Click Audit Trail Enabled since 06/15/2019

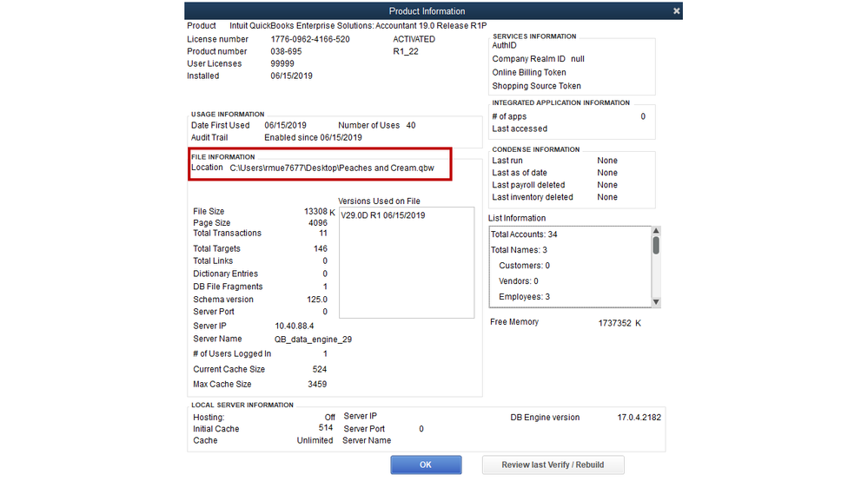coord(313,138)
